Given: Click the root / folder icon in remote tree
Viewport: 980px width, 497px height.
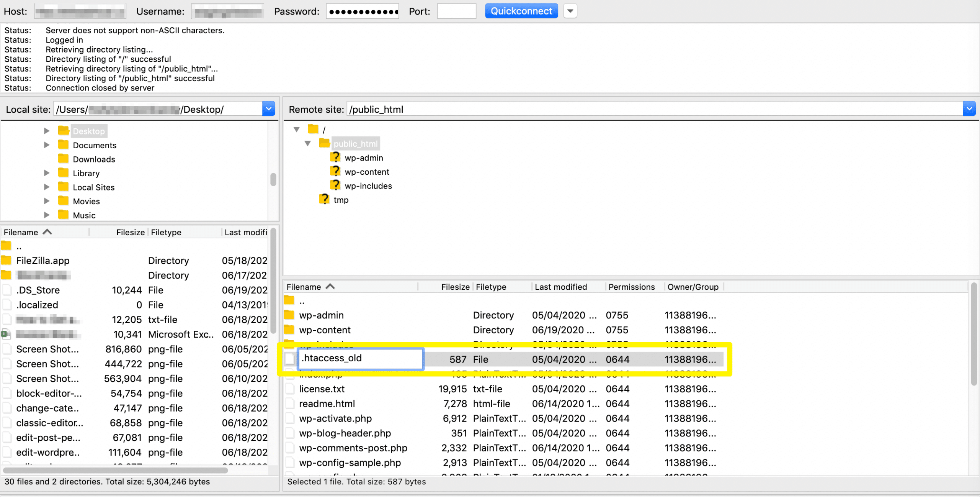Looking at the screenshot, I should click(x=313, y=129).
